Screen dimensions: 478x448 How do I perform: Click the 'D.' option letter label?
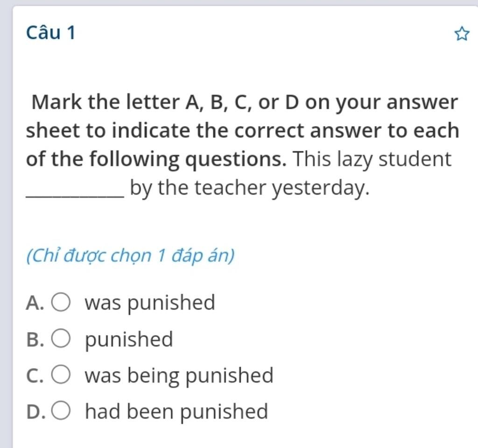coord(35,412)
